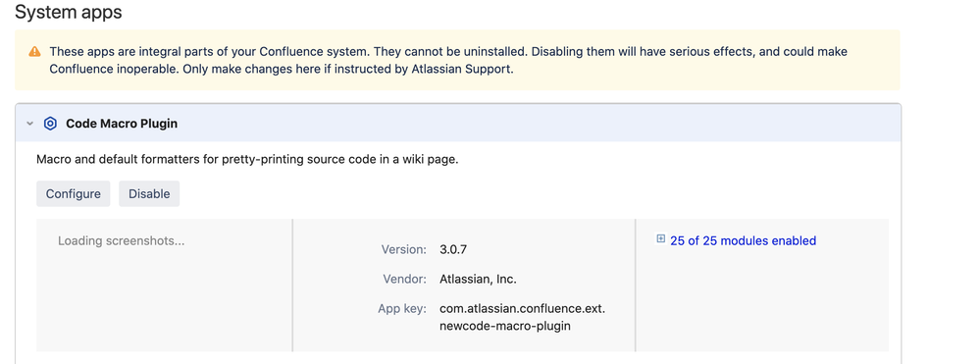Image resolution: width=980 pixels, height=364 pixels.
Task: Disable the Code Macro Plugin
Action: pos(149,194)
